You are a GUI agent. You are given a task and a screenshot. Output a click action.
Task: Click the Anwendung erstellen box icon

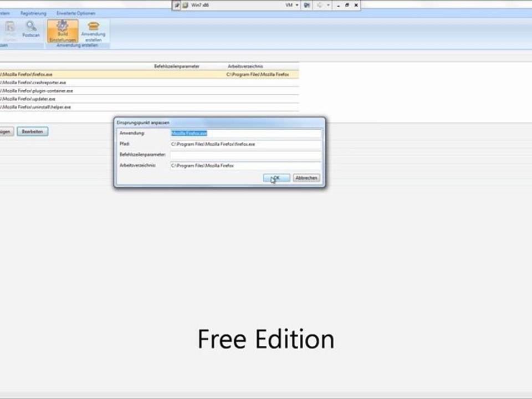point(93,26)
